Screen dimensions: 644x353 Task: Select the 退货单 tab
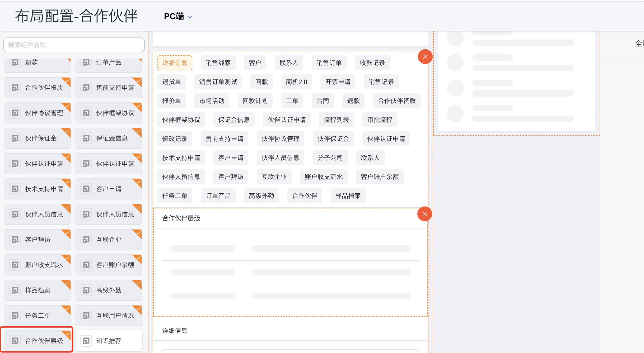tap(172, 82)
